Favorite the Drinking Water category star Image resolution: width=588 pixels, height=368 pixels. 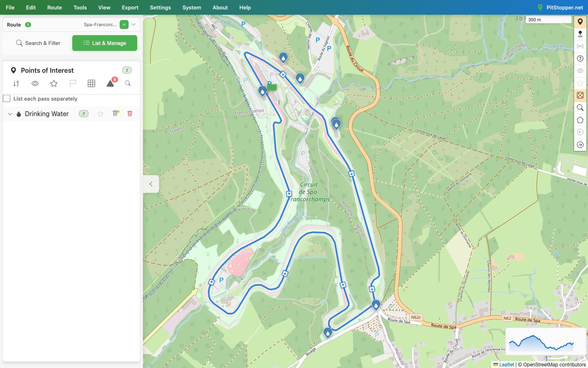coord(100,114)
